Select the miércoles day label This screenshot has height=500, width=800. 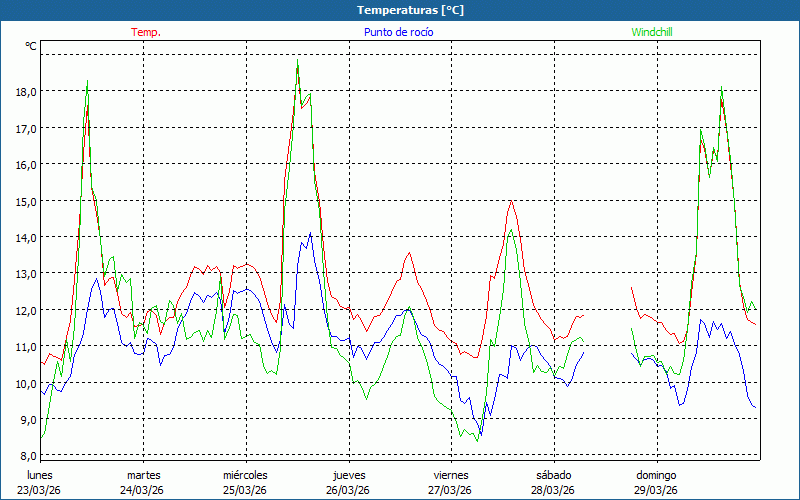click(x=245, y=475)
